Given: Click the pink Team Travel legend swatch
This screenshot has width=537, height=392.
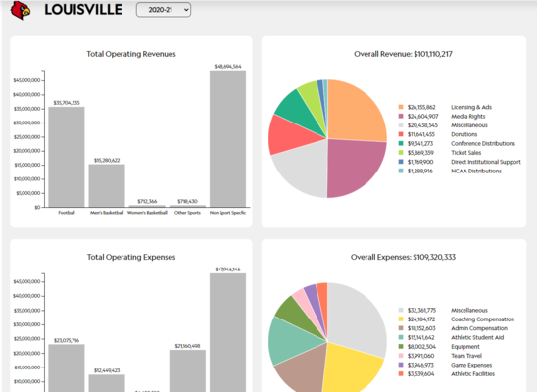Looking at the screenshot, I should 401,356.
